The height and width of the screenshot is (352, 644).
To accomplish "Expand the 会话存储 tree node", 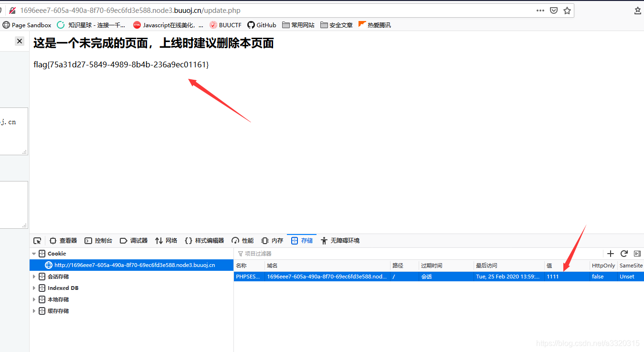I will click(x=34, y=277).
